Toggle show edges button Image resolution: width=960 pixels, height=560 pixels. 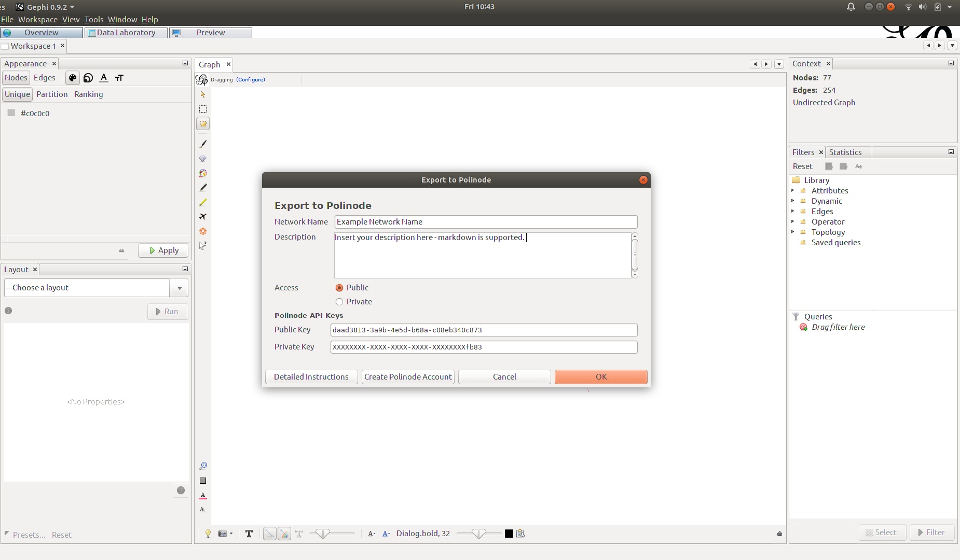[x=270, y=534]
